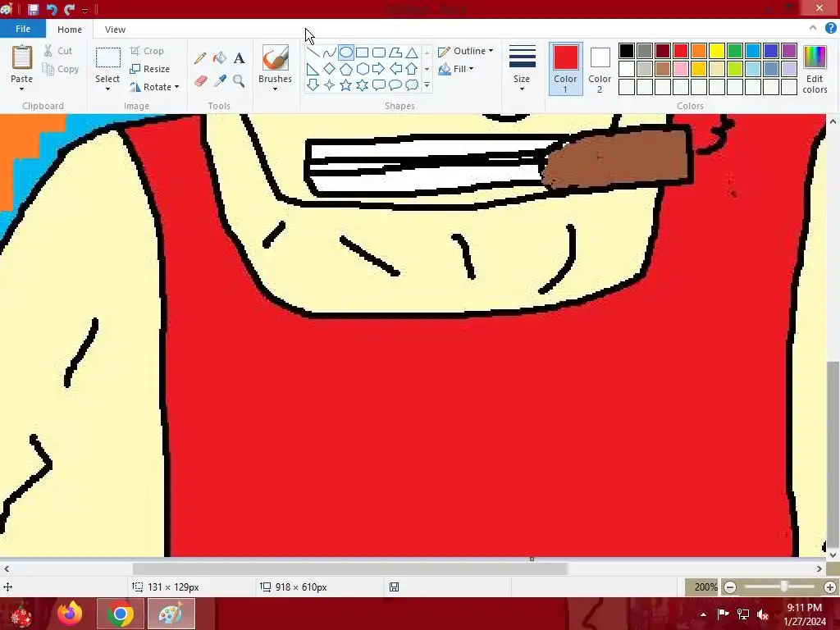Choose the Rounded rectangle shape
This screenshot has width=840, height=630.
point(379,52)
